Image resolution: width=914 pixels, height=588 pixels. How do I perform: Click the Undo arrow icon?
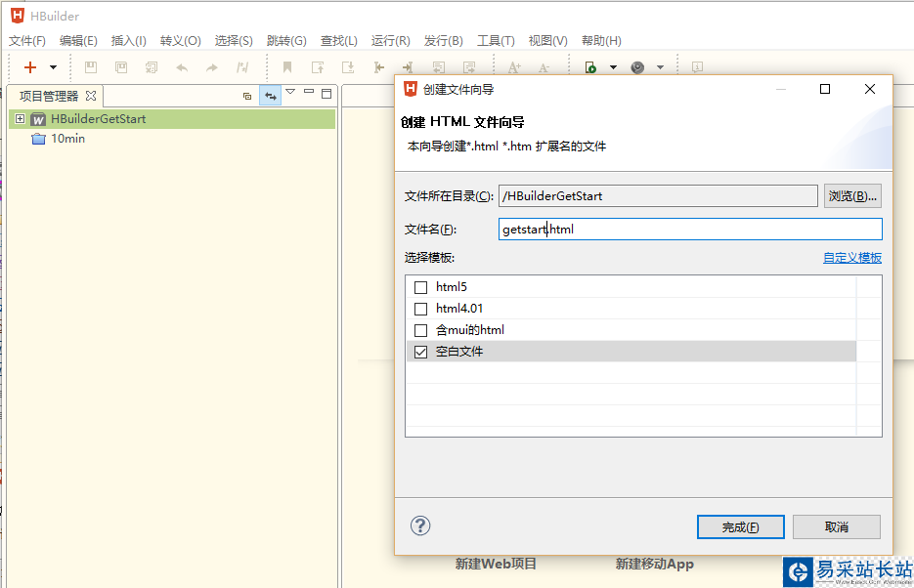[182, 67]
